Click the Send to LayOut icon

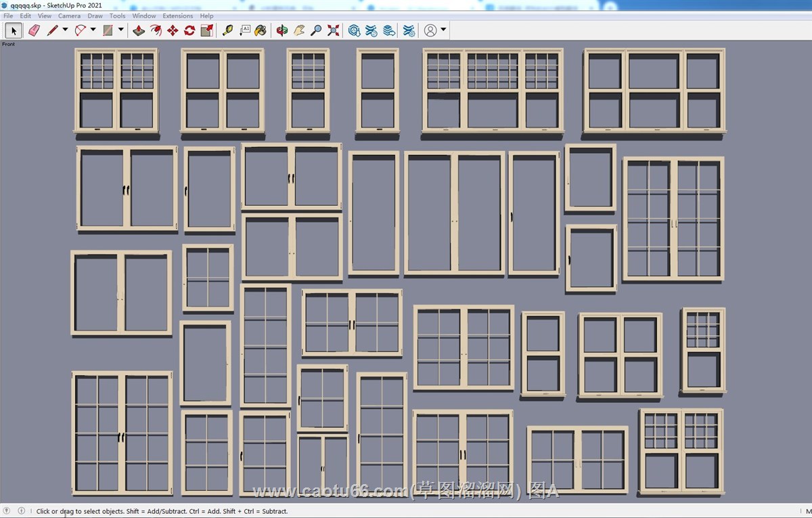388,30
